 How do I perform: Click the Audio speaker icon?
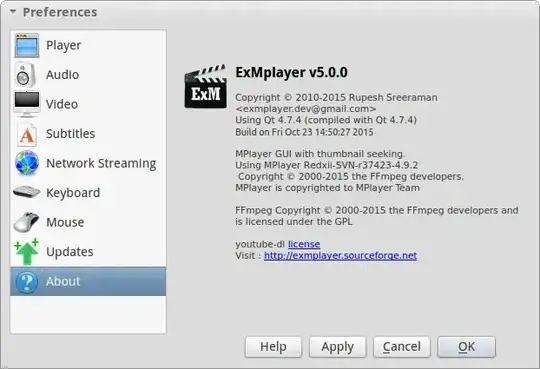coord(26,75)
